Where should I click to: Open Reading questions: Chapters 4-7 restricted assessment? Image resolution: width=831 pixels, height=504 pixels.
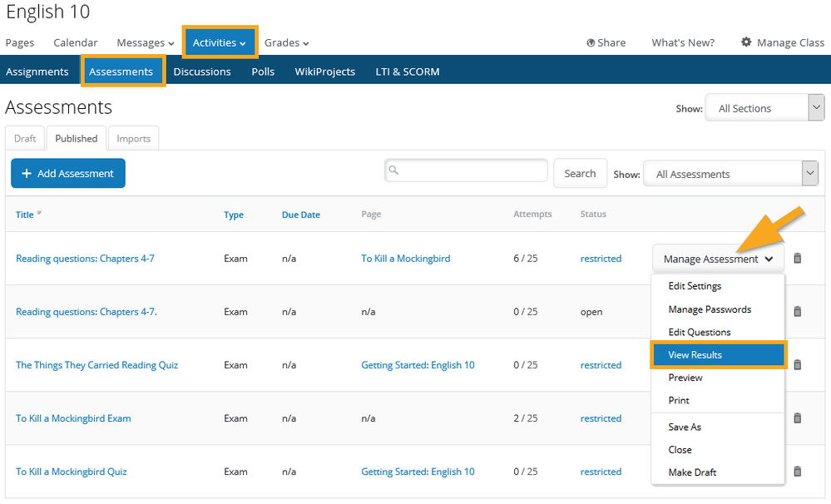tap(85, 258)
